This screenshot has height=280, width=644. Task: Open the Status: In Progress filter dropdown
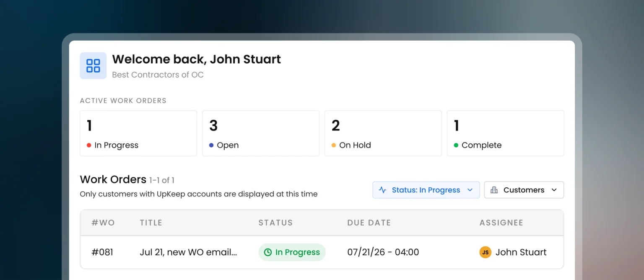[426, 190]
